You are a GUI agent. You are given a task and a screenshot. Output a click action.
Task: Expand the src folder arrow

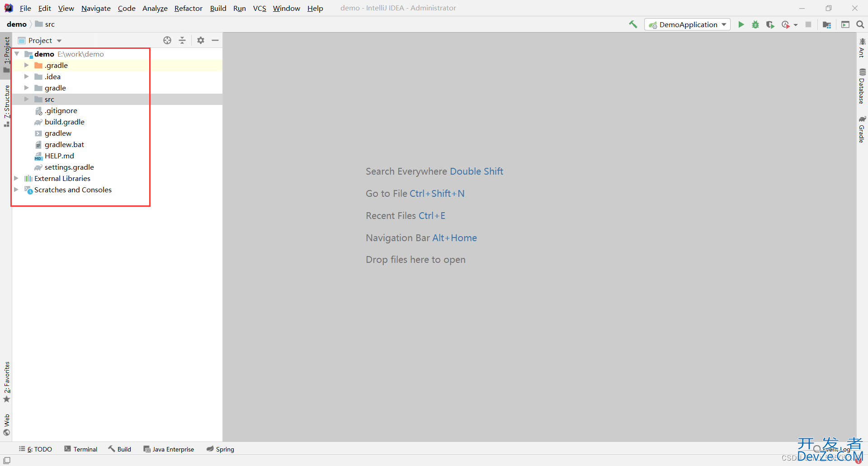(27, 99)
